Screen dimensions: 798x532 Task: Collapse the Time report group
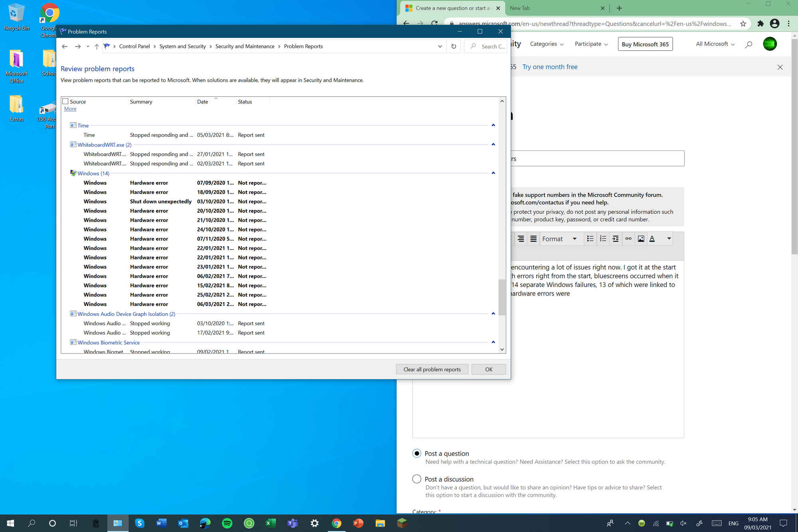tap(493, 125)
